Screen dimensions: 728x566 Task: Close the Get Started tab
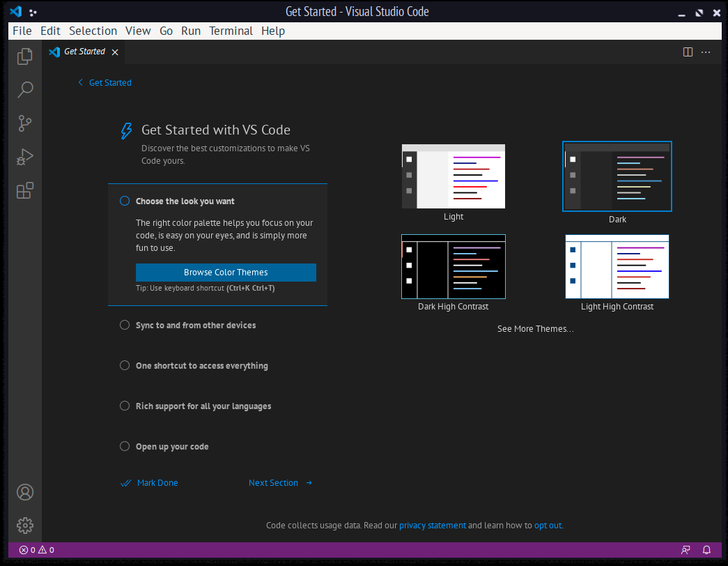[x=115, y=52]
